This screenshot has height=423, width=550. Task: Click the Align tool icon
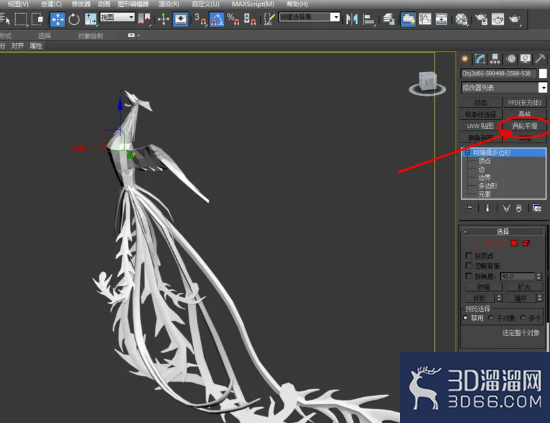369,19
